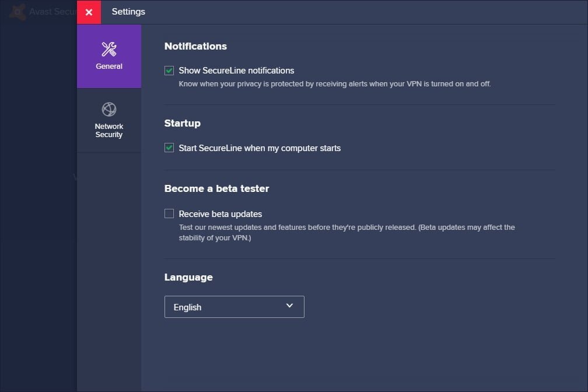The width and height of the screenshot is (588, 392).
Task: Click the Avast logo in background window
Action: [x=17, y=12]
